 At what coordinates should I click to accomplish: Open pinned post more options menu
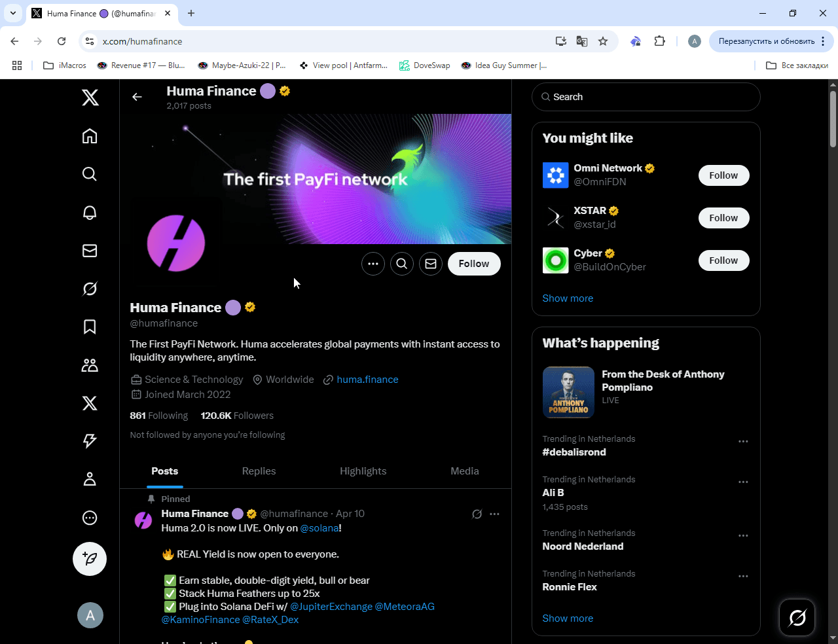point(494,514)
